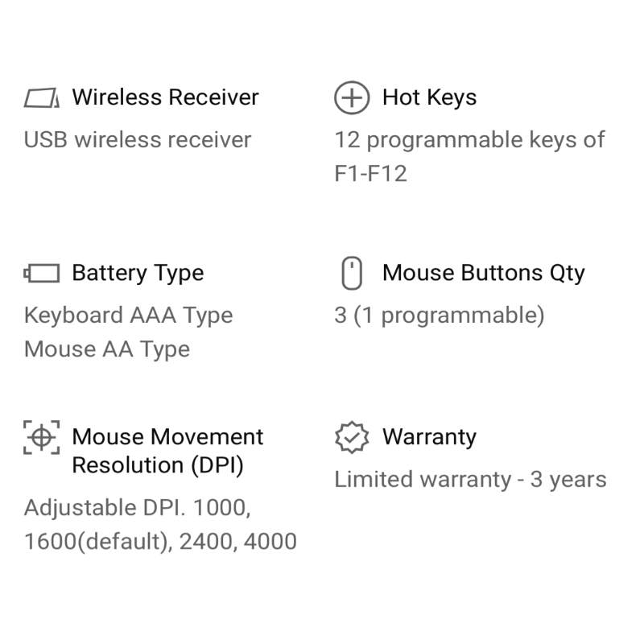The width and height of the screenshot is (644, 644).
Task: Select the Mouse Movement Resolution (DPI) heading
Action: [167, 451]
